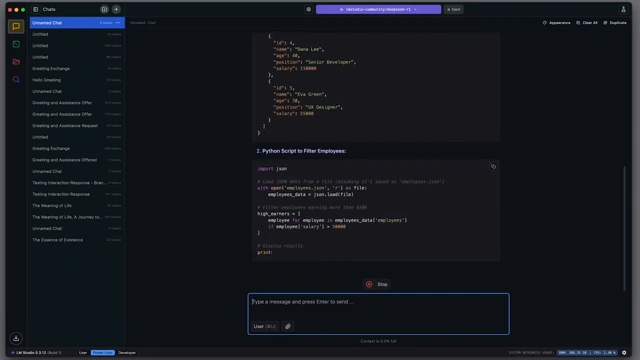
Task: Clear all messages with Clear All
Action: click(x=587, y=23)
